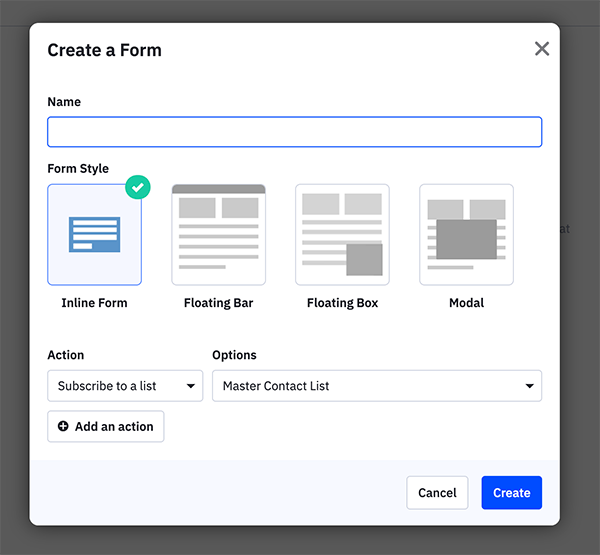
Task: Close the Create a Form dialog with X
Action: point(542,49)
